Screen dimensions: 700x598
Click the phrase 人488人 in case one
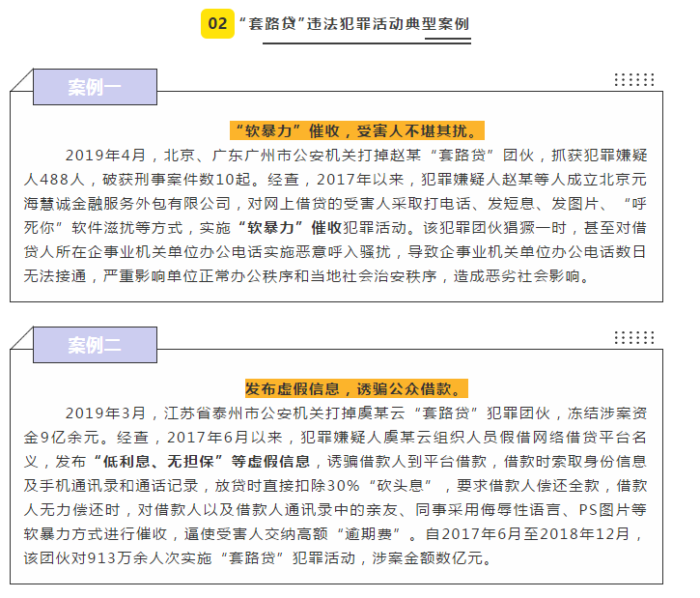click(x=54, y=180)
